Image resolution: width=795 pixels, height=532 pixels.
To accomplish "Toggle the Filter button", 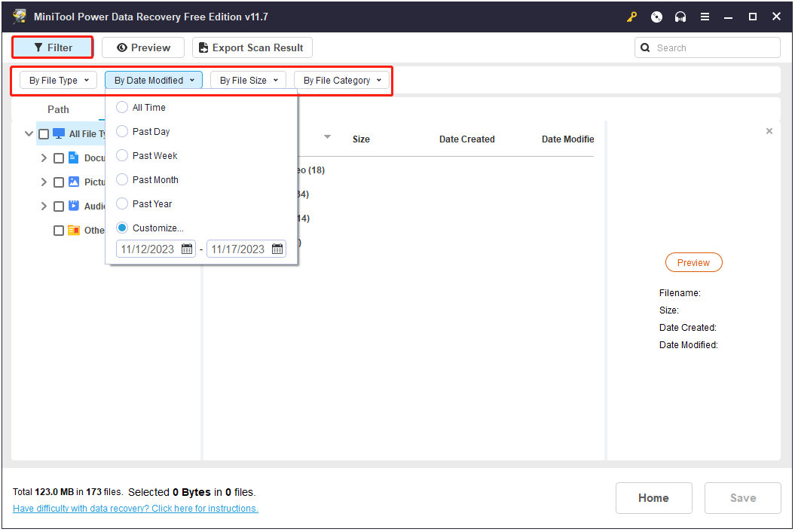I will click(x=53, y=47).
